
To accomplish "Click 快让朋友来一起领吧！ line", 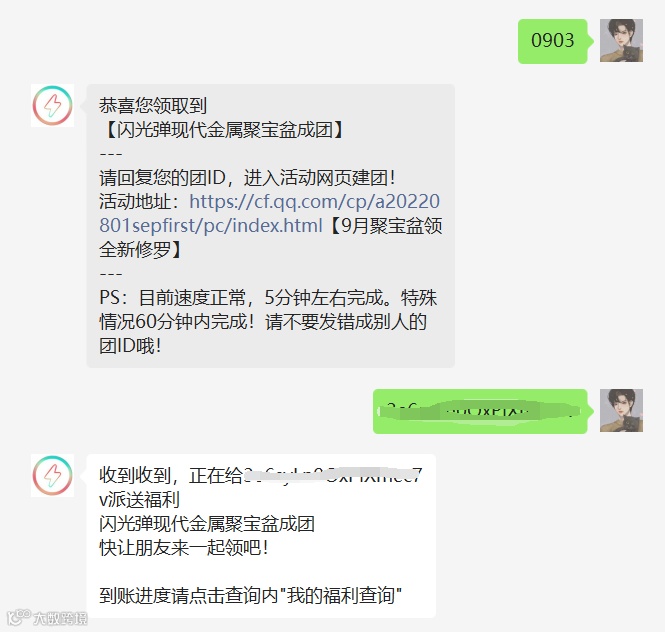I will [184, 548].
